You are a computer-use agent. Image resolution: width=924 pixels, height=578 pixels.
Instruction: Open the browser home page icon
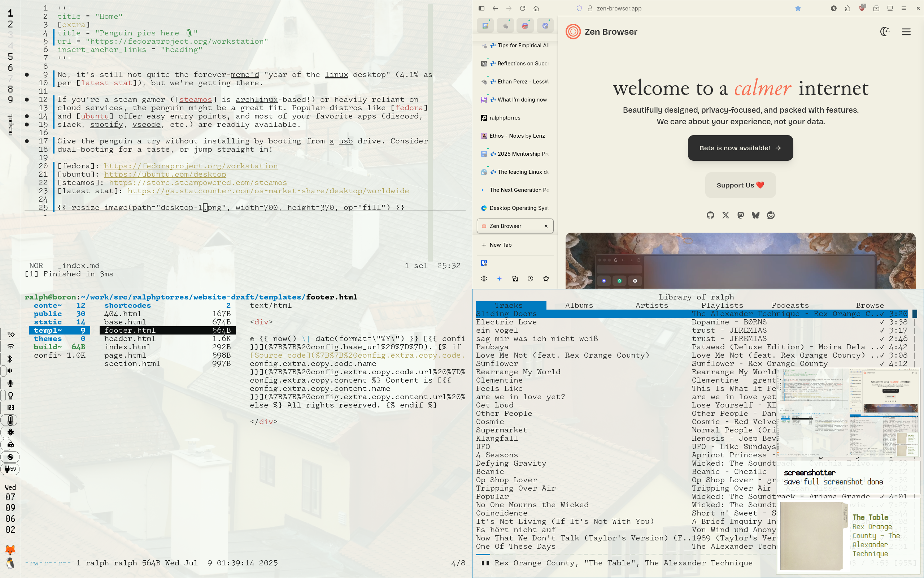click(536, 8)
